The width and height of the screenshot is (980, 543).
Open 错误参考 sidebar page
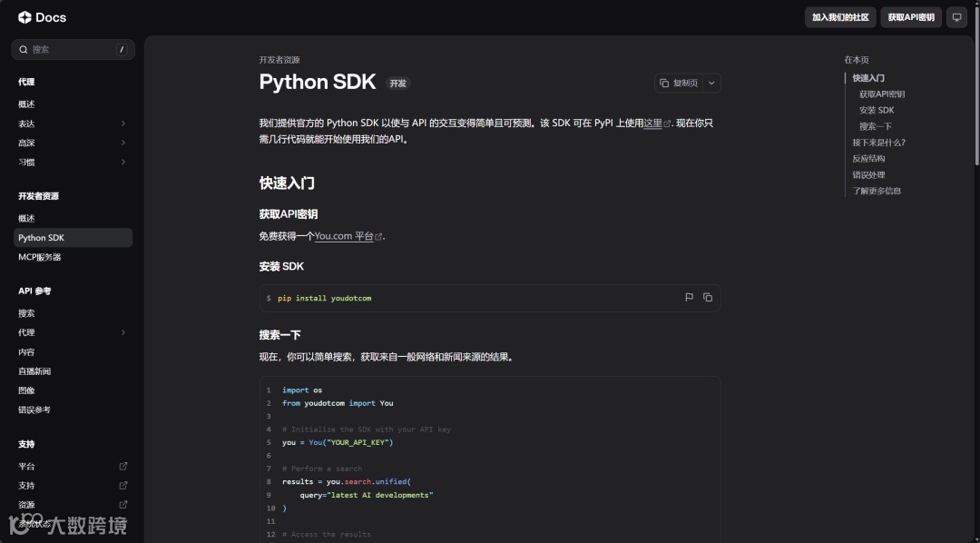[34, 410]
